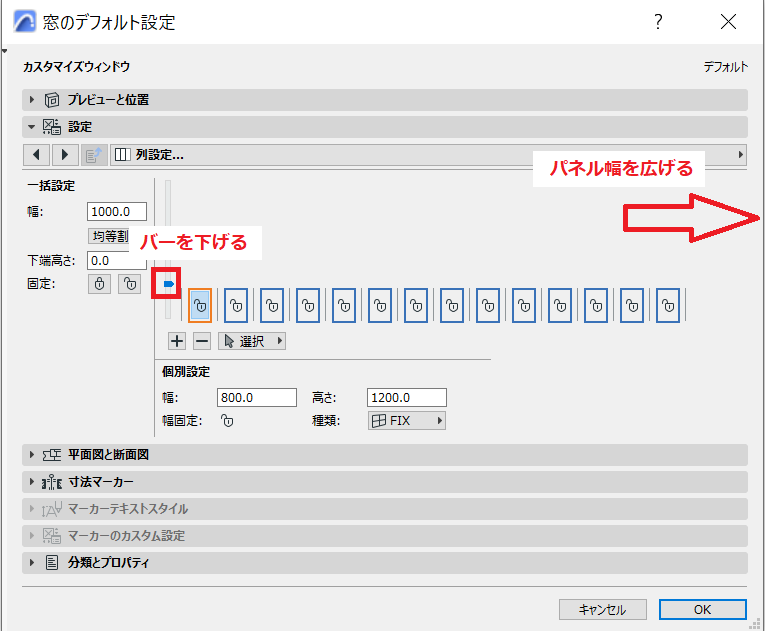Click the blue handle on the vertical slider
The height and width of the screenshot is (631, 765).
pyautogui.click(x=169, y=284)
